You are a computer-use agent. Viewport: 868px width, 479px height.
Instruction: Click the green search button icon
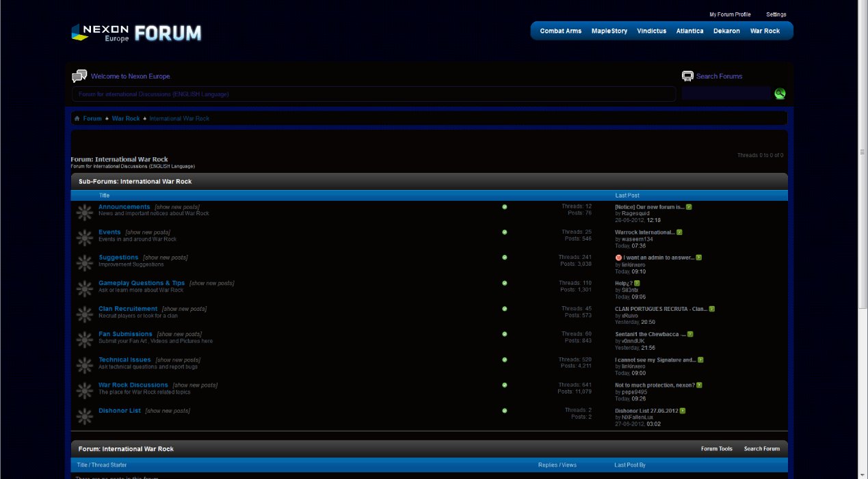point(780,94)
